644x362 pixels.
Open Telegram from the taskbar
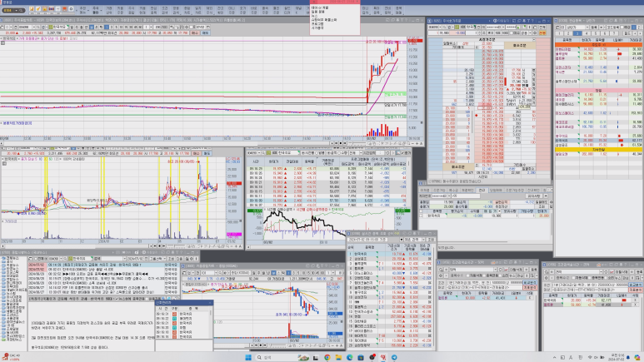pyautogui.click(x=394, y=358)
